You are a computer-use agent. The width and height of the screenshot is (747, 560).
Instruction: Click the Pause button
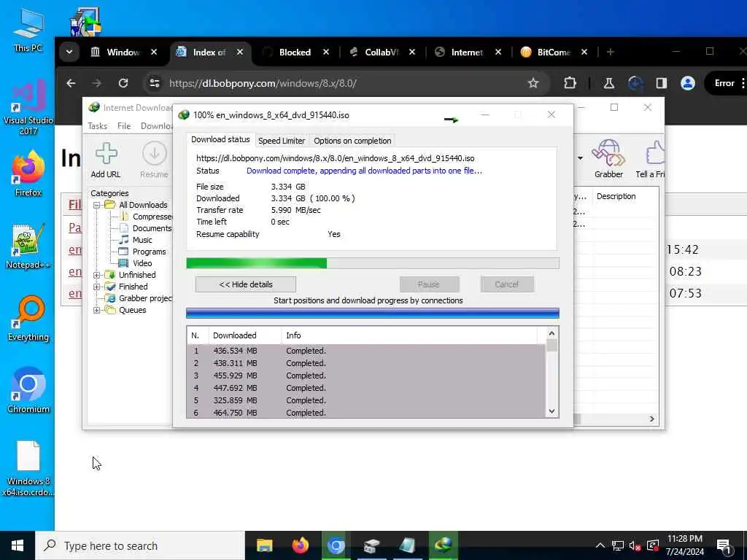point(429,284)
